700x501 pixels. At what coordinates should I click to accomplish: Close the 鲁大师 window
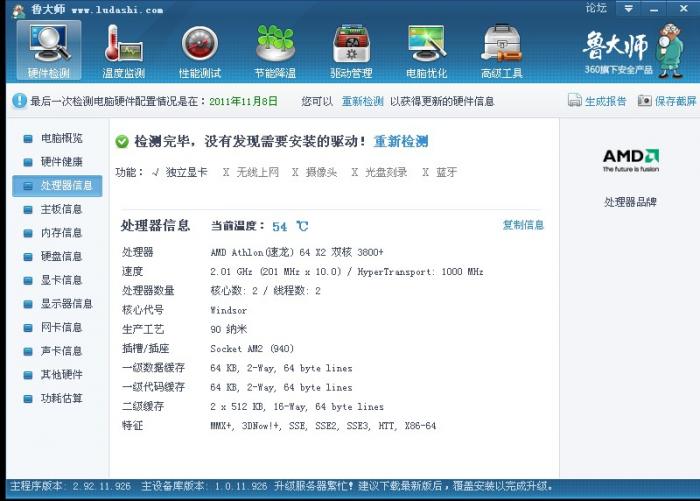(x=683, y=8)
